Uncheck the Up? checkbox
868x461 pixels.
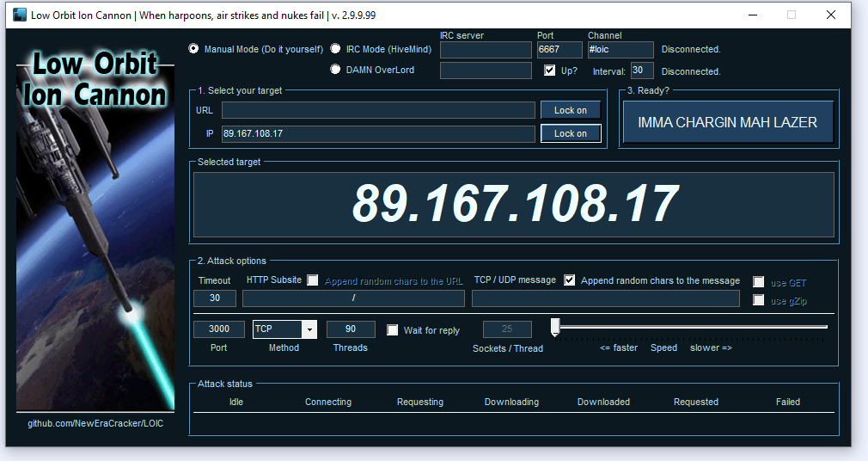pyautogui.click(x=550, y=71)
